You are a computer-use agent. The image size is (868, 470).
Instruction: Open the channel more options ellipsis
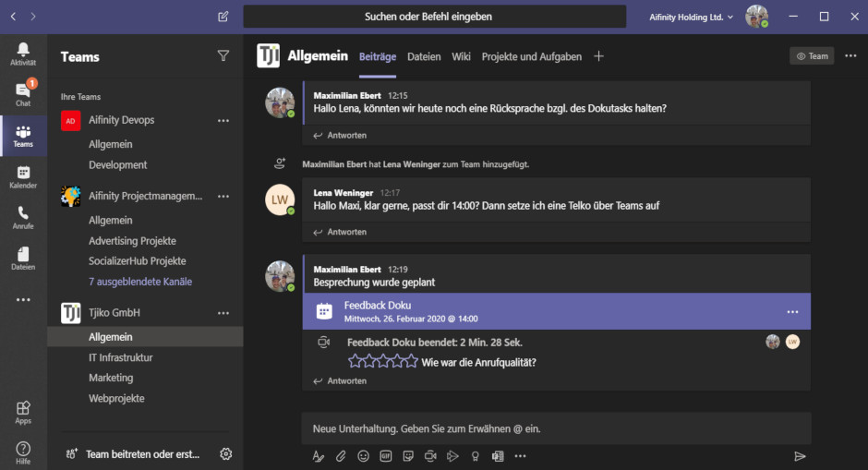[x=850, y=56]
